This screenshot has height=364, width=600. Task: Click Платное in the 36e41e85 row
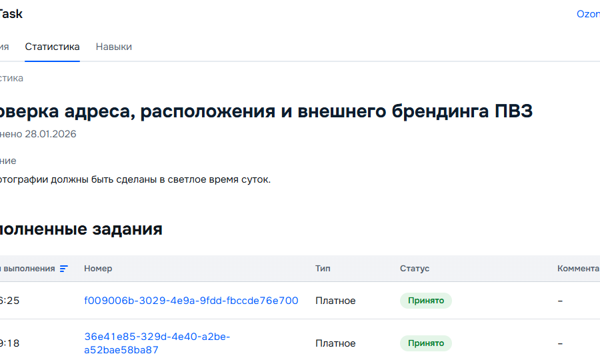335,343
